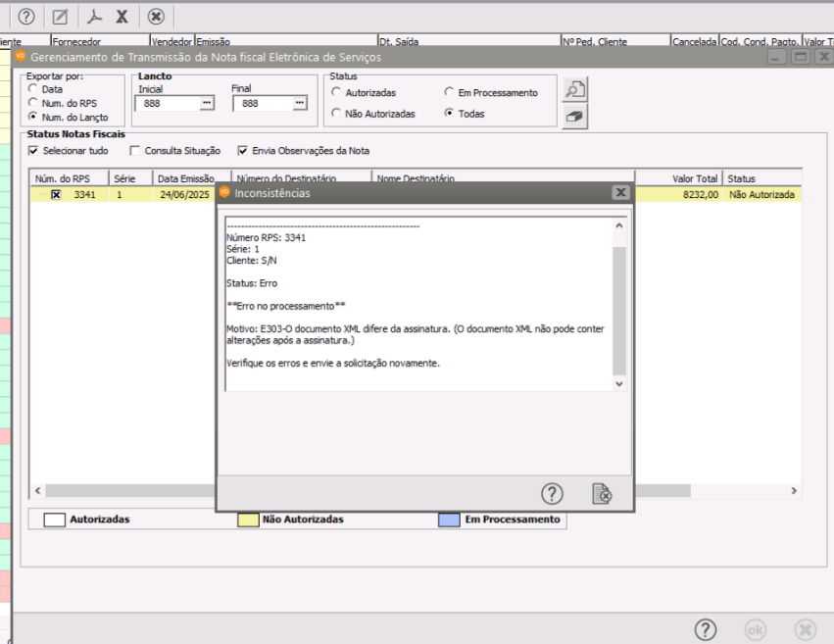Click the yellow Não Autorizadas legend swatch
The image size is (834, 644).
coord(249,520)
